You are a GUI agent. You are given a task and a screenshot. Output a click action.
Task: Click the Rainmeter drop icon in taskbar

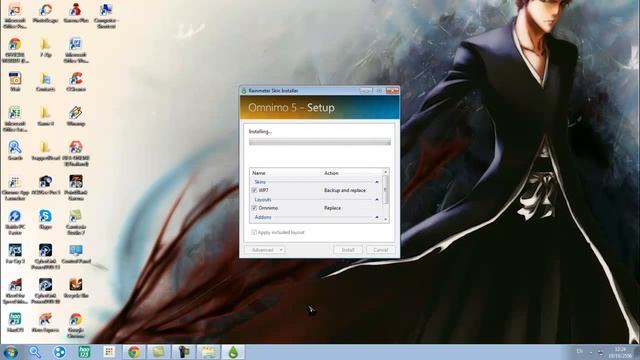pyautogui.click(x=233, y=352)
